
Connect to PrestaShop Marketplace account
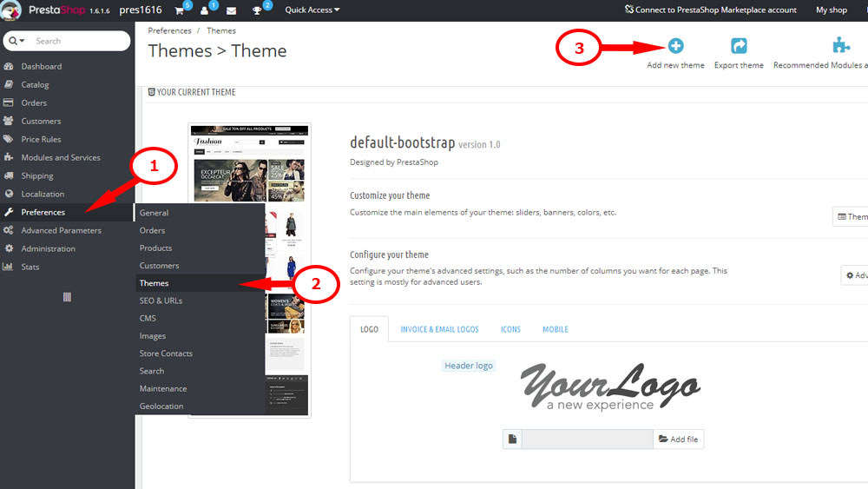pyautogui.click(x=711, y=10)
